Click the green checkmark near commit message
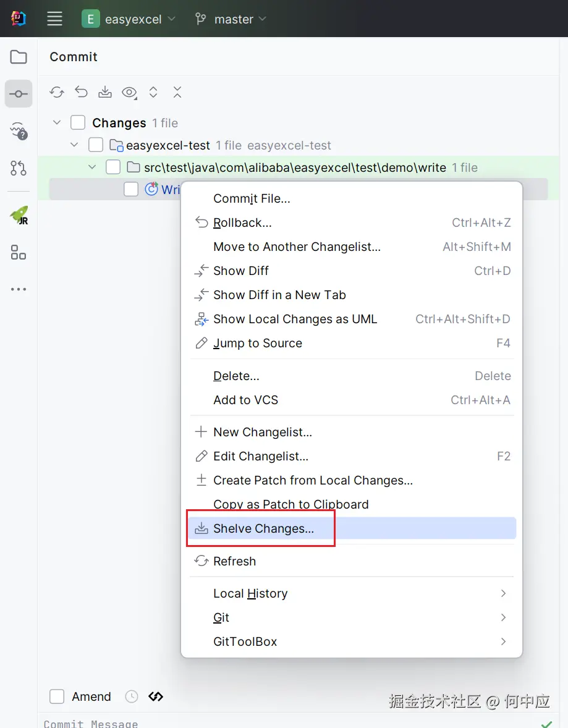The width and height of the screenshot is (568, 728). [x=546, y=724]
